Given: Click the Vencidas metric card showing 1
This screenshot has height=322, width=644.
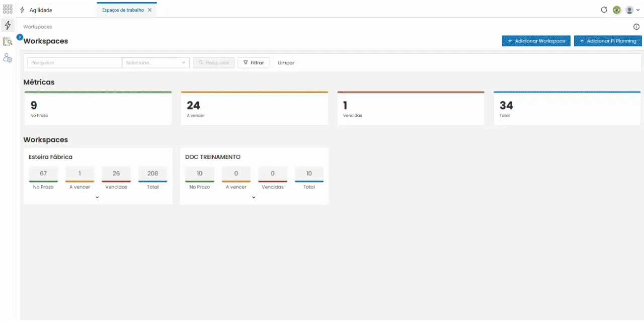Looking at the screenshot, I should coord(411,108).
